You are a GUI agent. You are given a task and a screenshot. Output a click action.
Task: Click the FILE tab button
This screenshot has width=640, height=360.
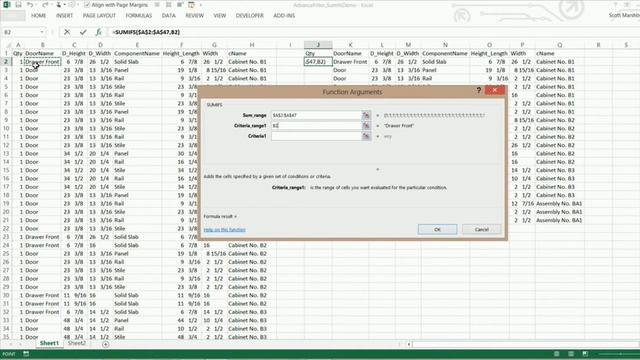[13, 16]
